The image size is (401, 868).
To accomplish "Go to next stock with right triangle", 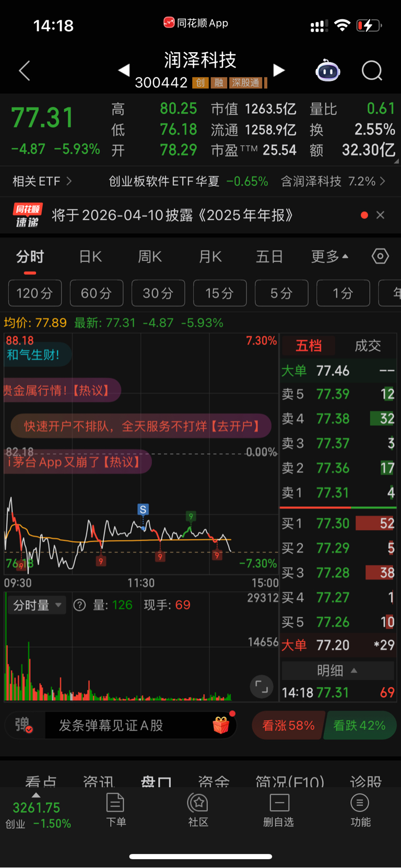I will (279, 70).
